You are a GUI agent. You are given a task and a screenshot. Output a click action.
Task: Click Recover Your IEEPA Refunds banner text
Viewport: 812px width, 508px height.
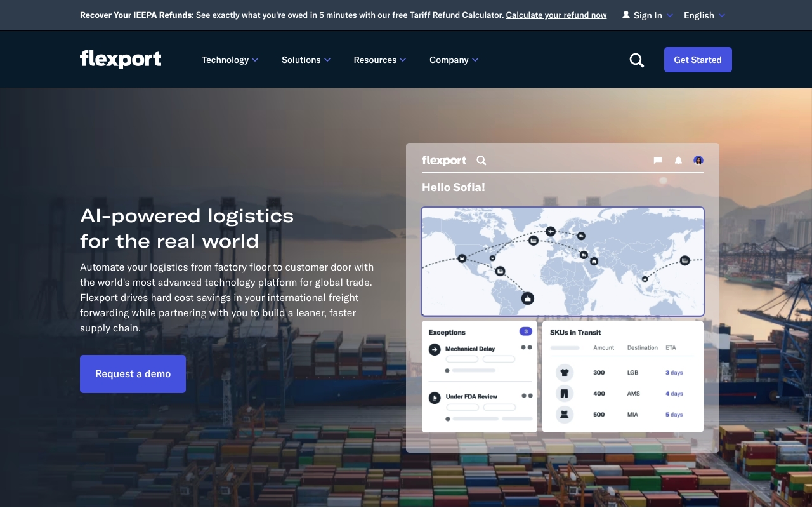pos(137,15)
